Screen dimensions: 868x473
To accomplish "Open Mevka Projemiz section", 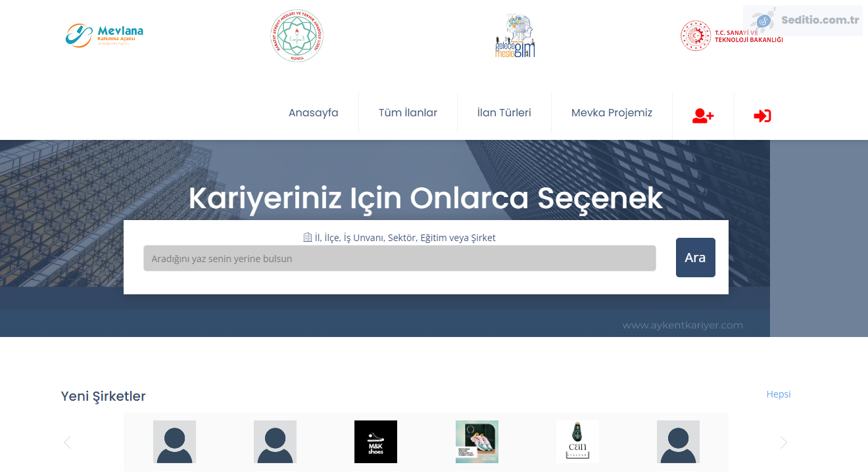I will (x=612, y=112).
